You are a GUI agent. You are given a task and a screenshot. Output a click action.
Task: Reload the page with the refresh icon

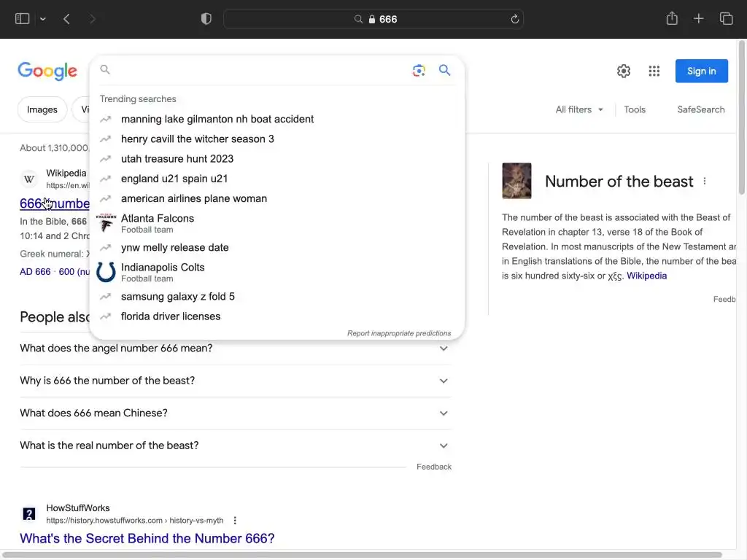pos(514,19)
